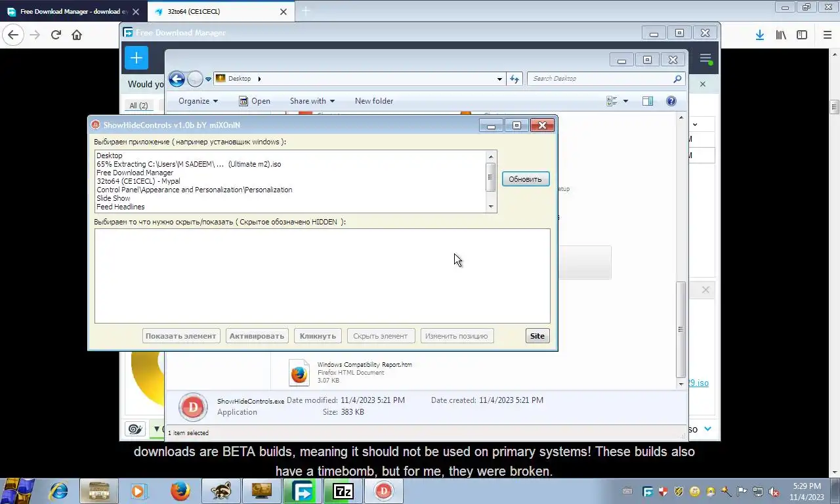Select the All (2) downloads tab
840x504 pixels.
pos(138,105)
